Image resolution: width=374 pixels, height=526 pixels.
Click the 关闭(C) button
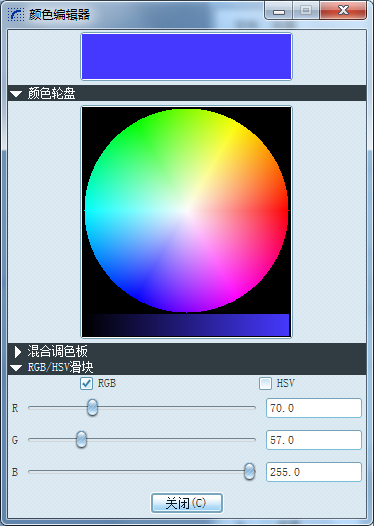click(x=186, y=503)
